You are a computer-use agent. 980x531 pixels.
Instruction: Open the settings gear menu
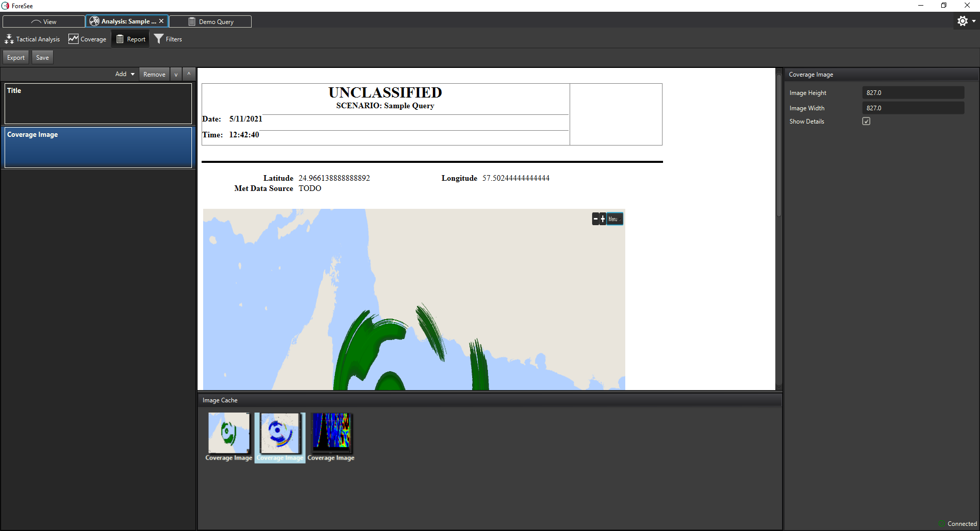pyautogui.click(x=962, y=21)
